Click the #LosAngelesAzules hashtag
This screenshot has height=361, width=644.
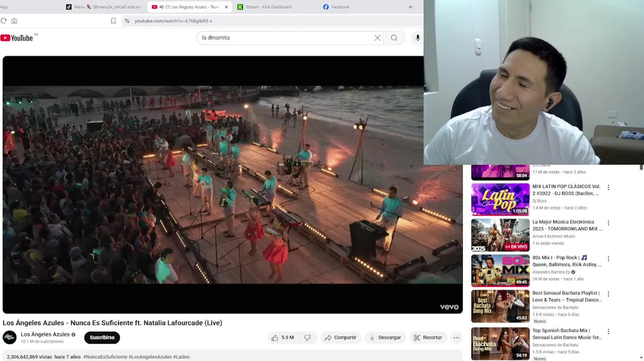point(150,357)
